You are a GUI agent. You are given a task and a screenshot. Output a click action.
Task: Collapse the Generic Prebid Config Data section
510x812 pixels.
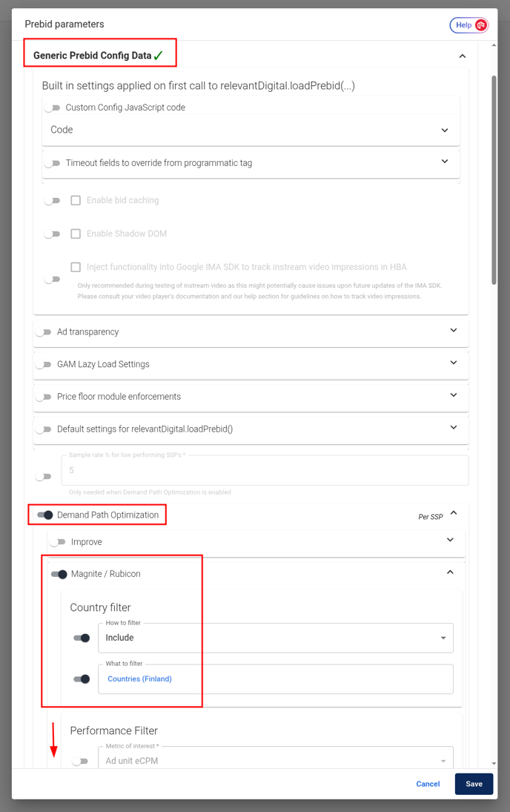click(462, 56)
